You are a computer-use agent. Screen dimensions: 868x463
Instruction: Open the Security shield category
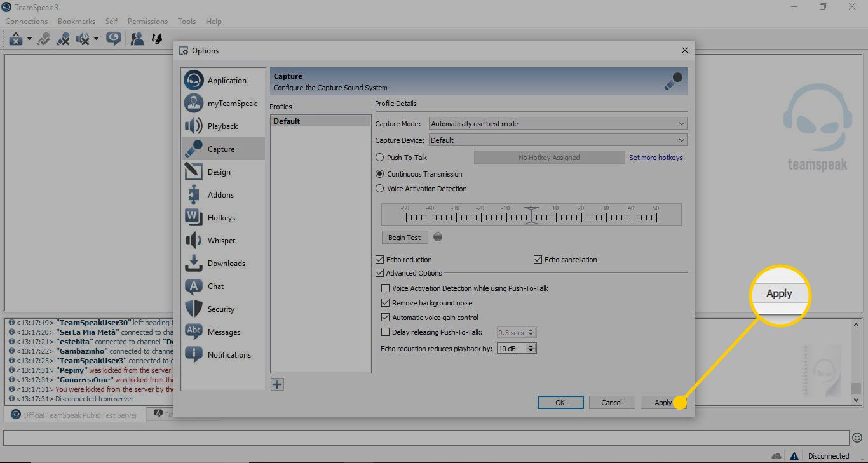[x=223, y=309]
